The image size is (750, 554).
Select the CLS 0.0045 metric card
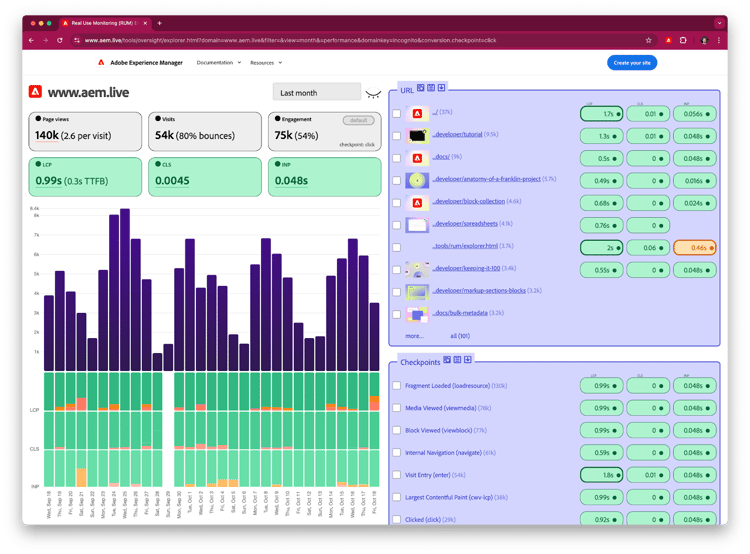tap(205, 177)
